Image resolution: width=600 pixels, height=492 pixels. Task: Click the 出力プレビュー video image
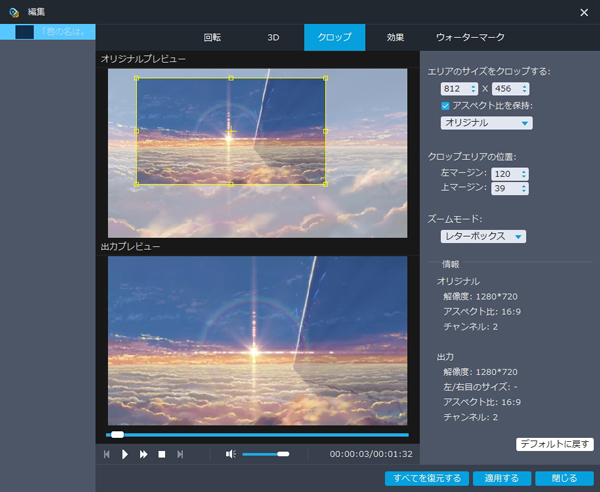pos(258,340)
